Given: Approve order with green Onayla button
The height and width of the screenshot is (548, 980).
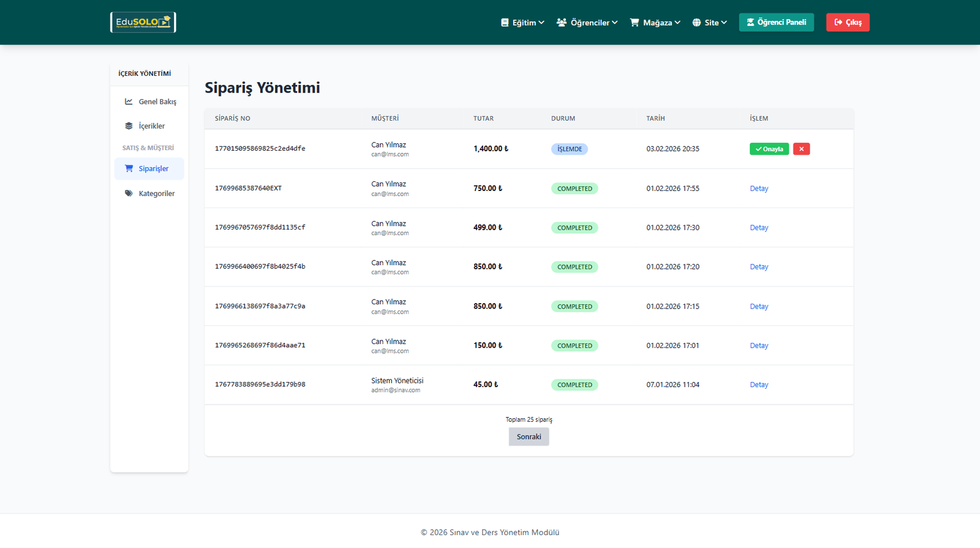Looking at the screenshot, I should coord(769,149).
